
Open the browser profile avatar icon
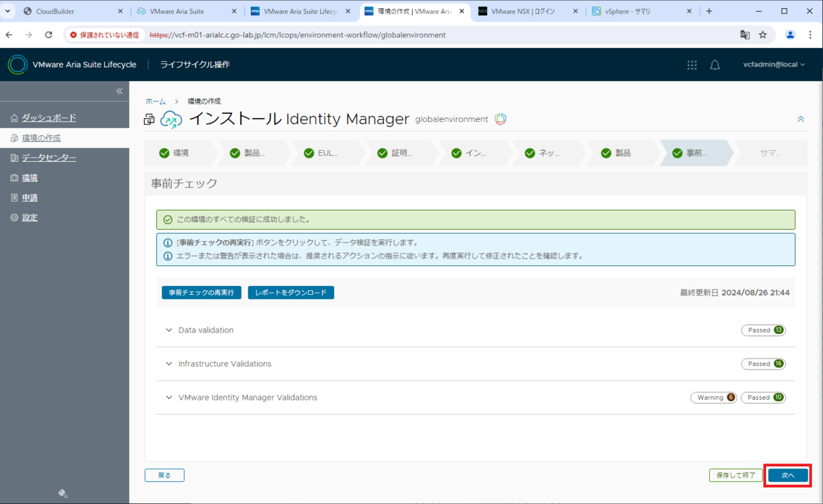(x=791, y=35)
